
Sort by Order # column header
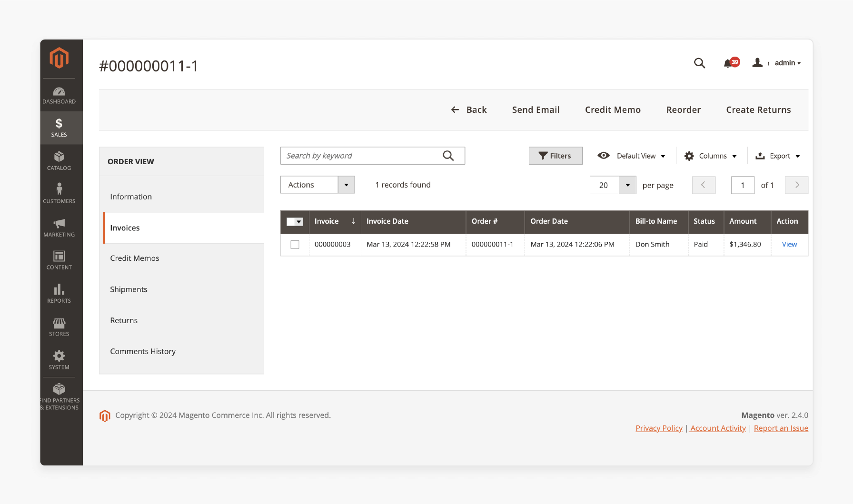495,221
